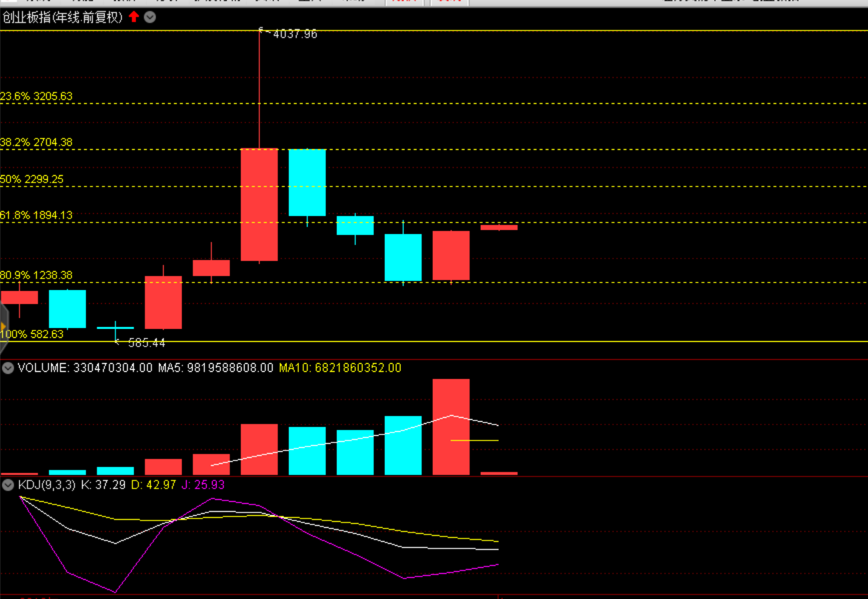The image size is (868, 599).
Task: Expand the VOLUME indicator dropdown arrow
Action: pyautogui.click(x=8, y=368)
